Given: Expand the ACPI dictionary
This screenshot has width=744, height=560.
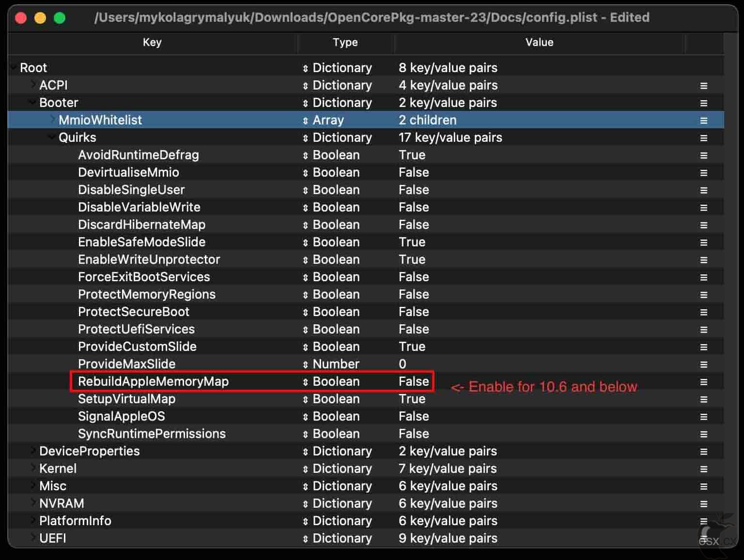Looking at the screenshot, I should click(x=33, y=85).
